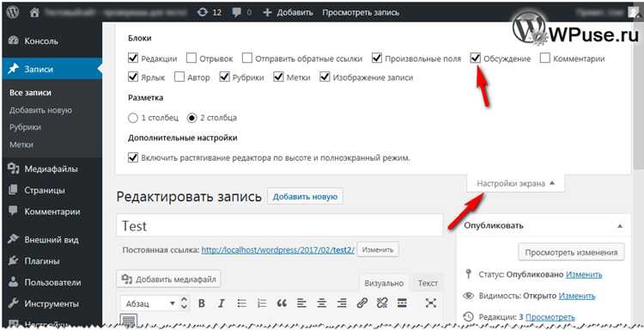Click the Консоль dashboard icon
This screenshot has width=644, height=331.
[x=14, y=41]
